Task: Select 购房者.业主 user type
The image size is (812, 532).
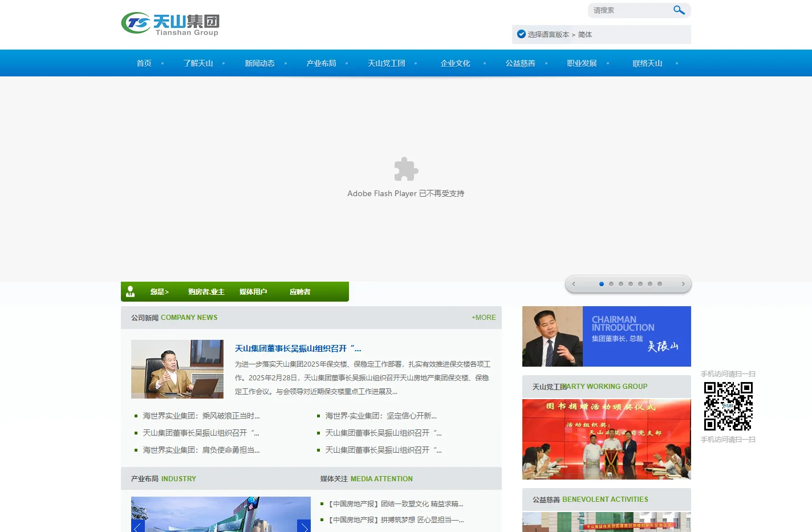Action: click(206, 292)
